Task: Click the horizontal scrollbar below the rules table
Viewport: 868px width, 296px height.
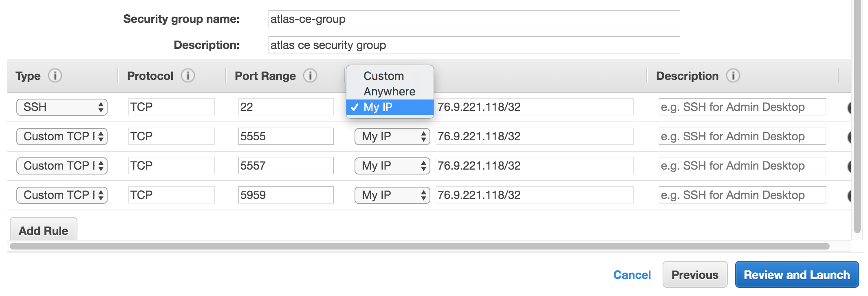Action: pos(419,246)
